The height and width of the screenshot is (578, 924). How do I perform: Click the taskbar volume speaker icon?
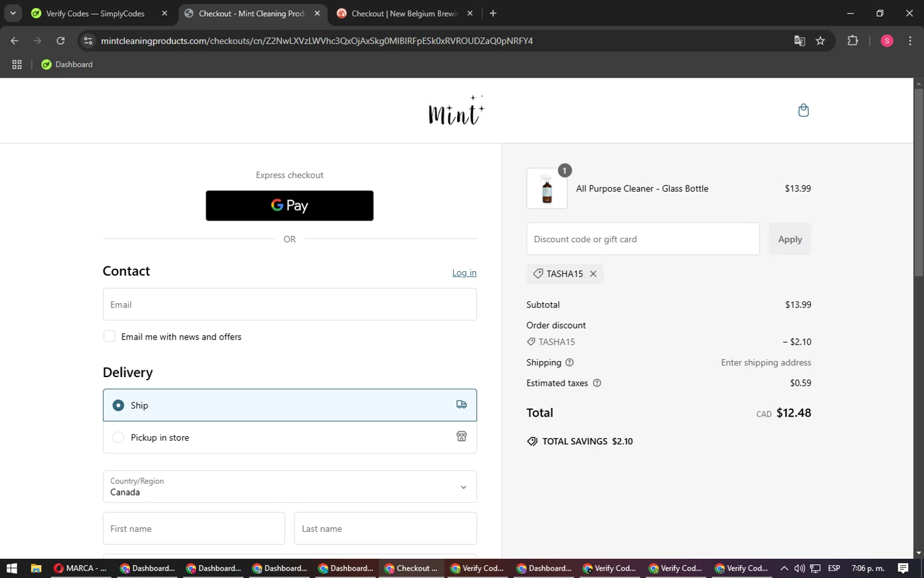800,568
